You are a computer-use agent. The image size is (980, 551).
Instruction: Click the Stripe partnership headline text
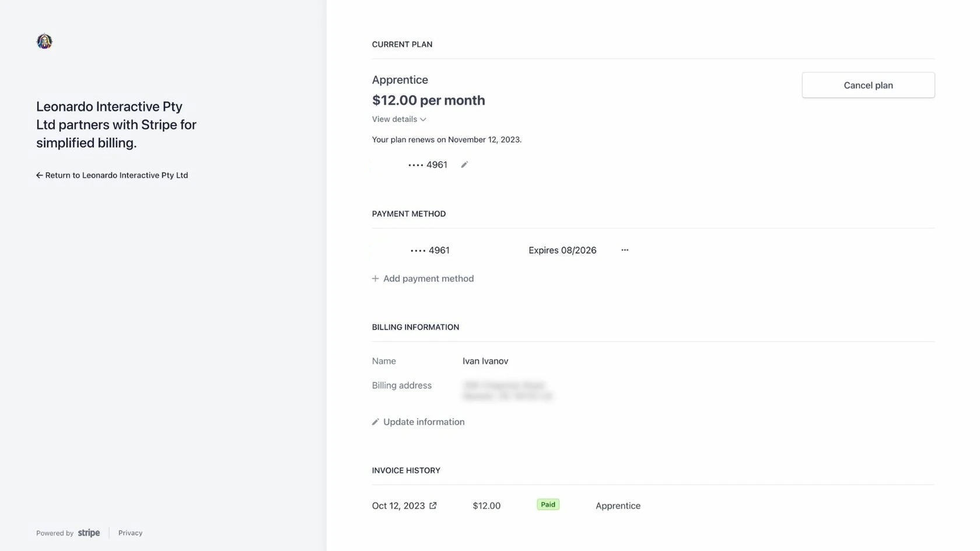tap(116, 125)
